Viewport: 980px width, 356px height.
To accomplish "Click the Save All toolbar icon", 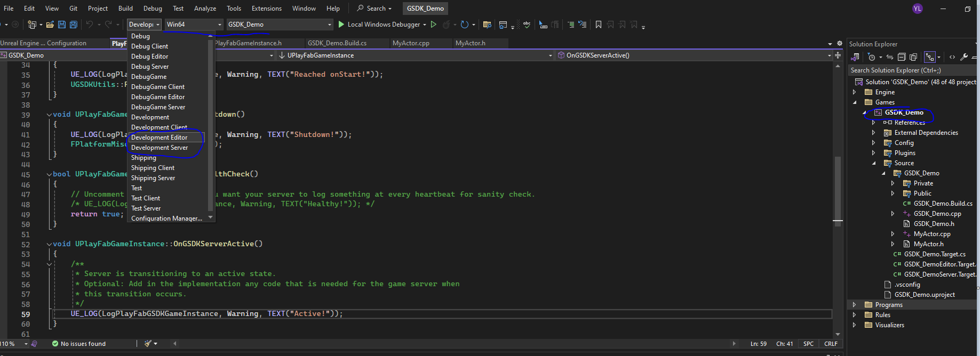I will (x=74, y=25).
